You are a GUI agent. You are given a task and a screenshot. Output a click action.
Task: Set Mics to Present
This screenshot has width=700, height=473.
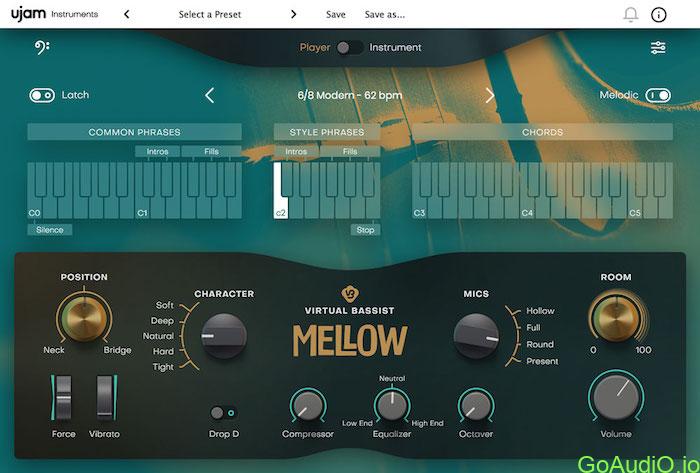tap(542, 361)
